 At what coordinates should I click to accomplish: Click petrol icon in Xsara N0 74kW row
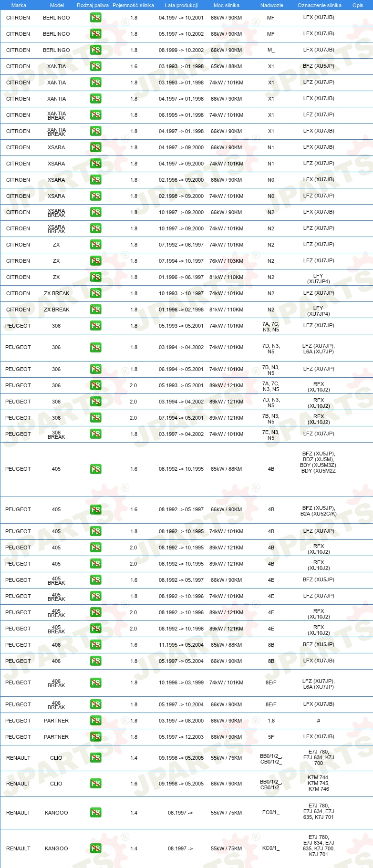pyautogui.click(x=95, y=196)
